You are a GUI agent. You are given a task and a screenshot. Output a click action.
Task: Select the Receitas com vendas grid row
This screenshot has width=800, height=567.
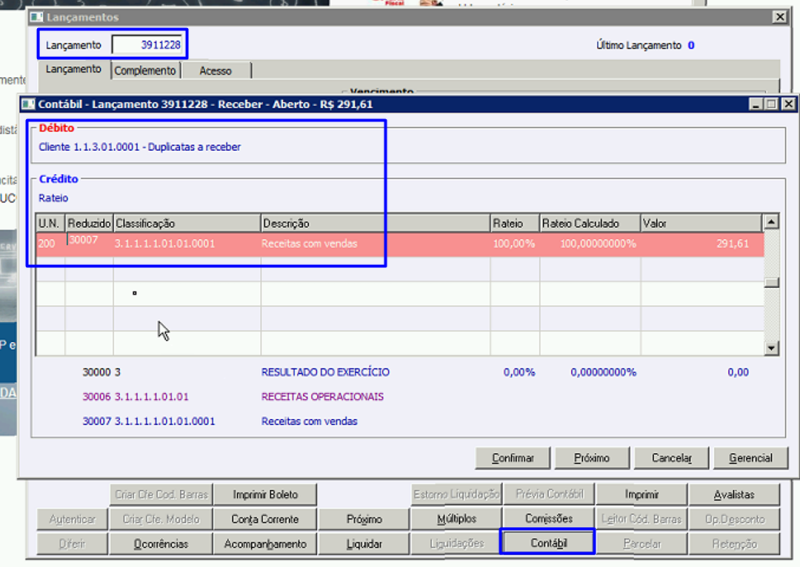[x=400, y=244]
